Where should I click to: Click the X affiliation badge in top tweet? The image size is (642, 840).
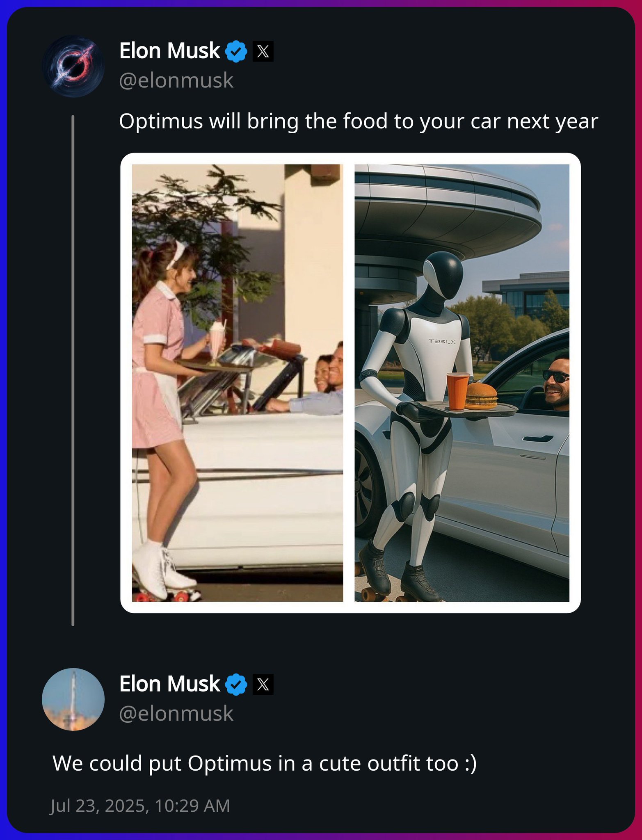[263, 51]
